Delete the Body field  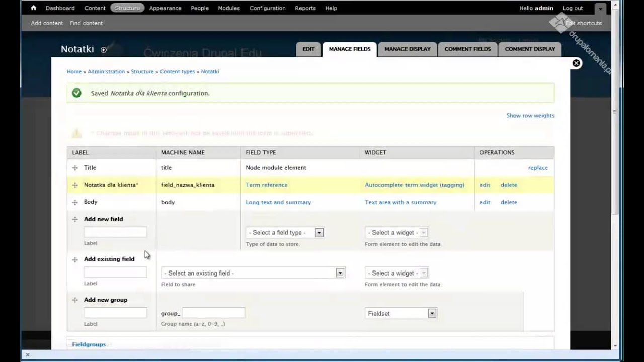point(509,202)
